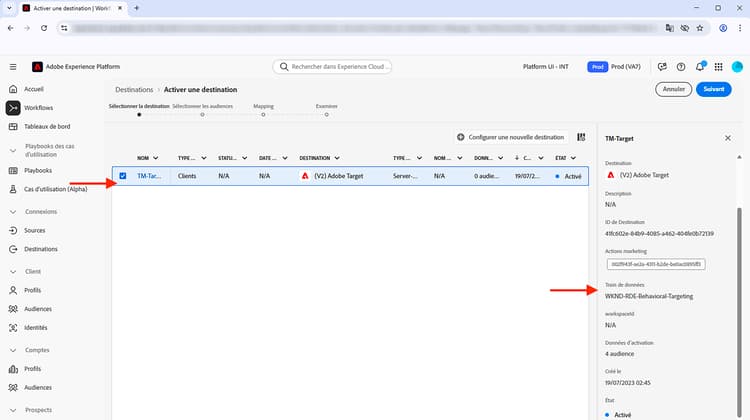
Task: Click the Suivant button
Action: tap(713, 89)
